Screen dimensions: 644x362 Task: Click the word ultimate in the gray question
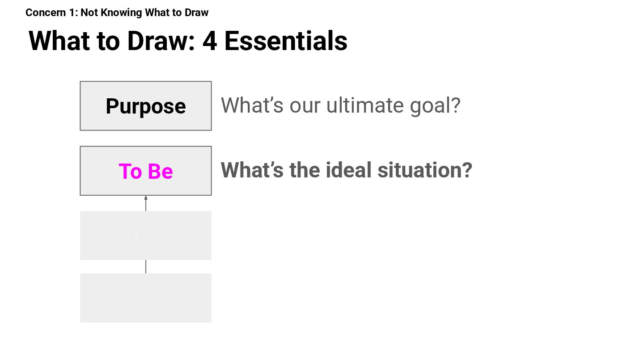tap(364, 105)
